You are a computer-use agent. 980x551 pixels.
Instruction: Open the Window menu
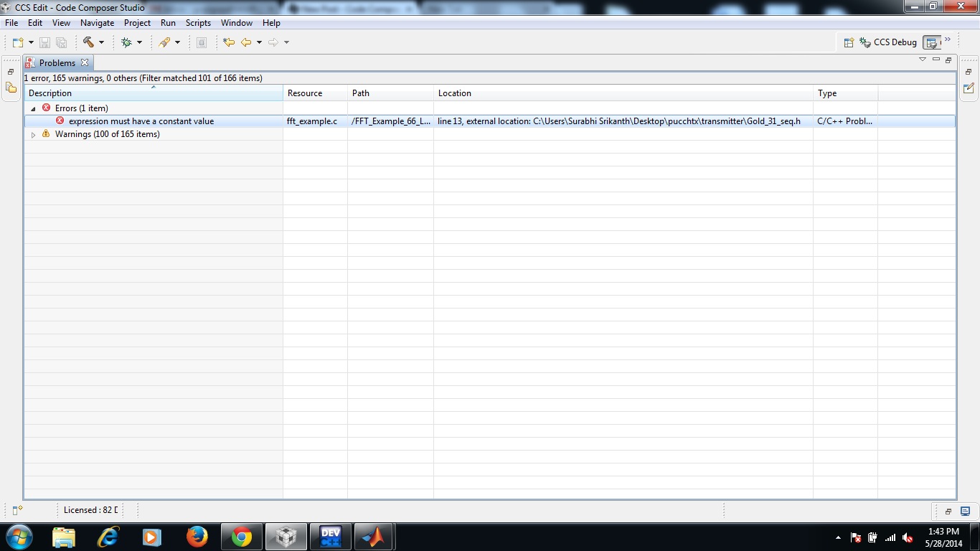(x=237, y=23)
